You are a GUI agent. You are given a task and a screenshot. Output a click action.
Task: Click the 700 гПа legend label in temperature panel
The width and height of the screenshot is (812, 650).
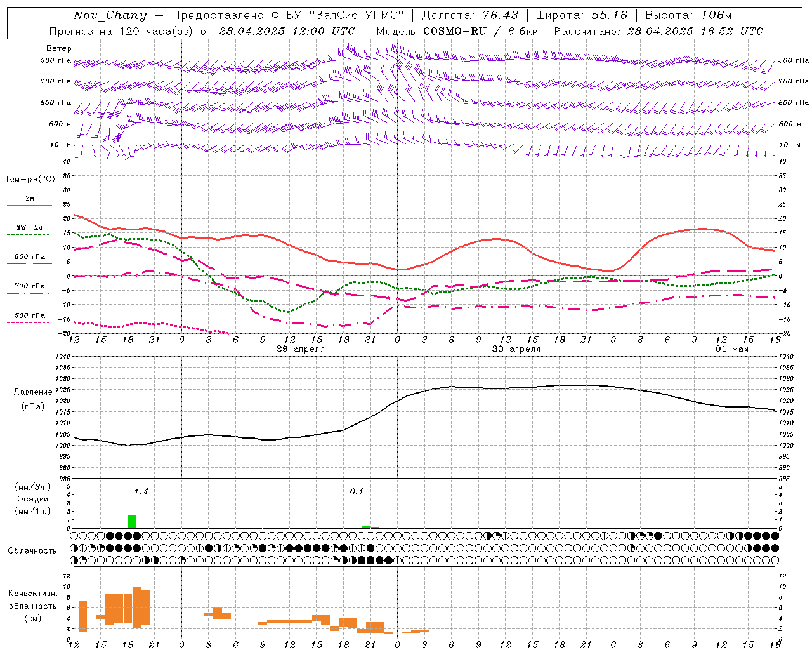tap(30, 286)
